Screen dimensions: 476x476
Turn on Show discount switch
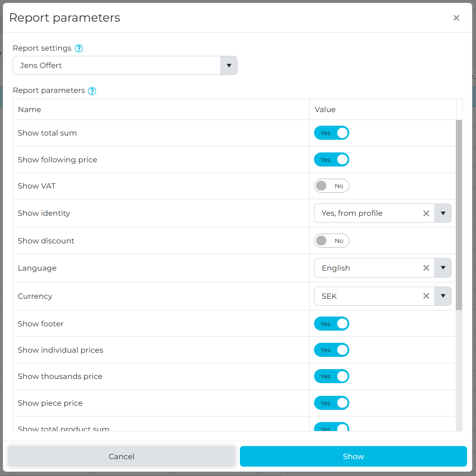331,241
